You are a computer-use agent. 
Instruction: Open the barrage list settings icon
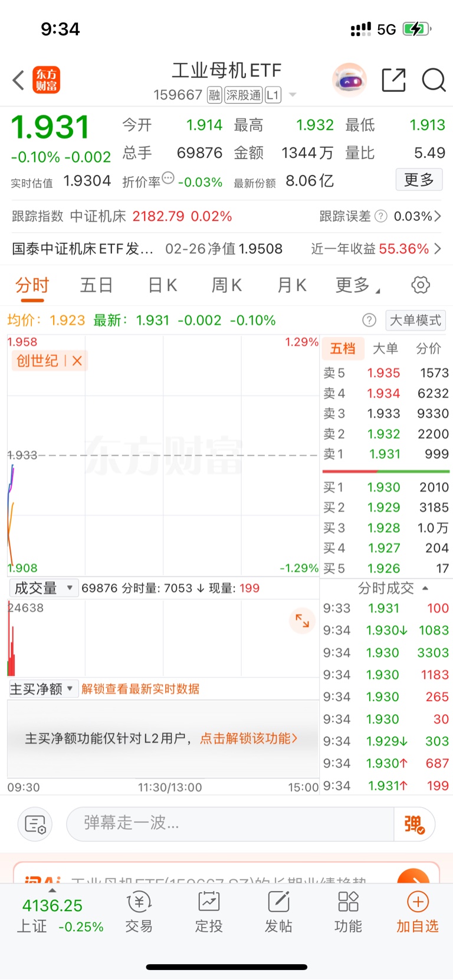(x=35, y=824)
